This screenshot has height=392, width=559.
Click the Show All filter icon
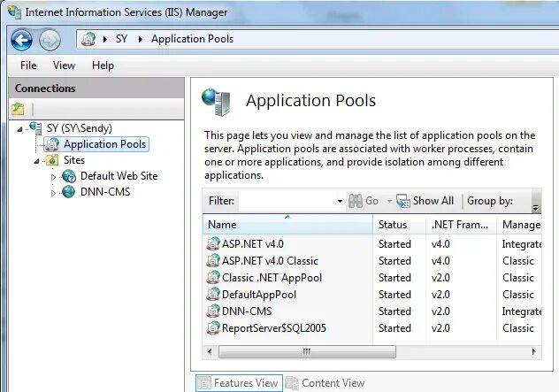[x=403, y=201]
